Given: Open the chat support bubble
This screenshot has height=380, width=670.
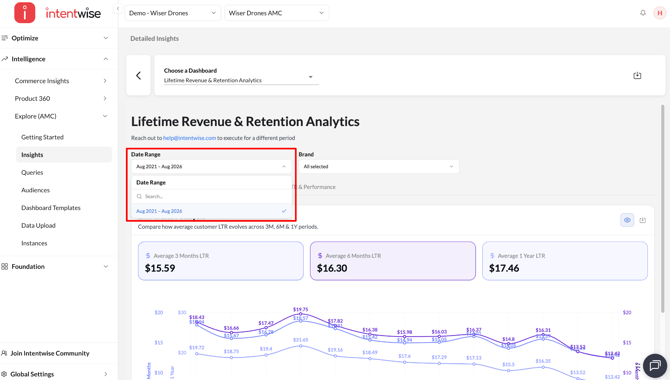Looking at the screenshot, I should pos(655,365).
